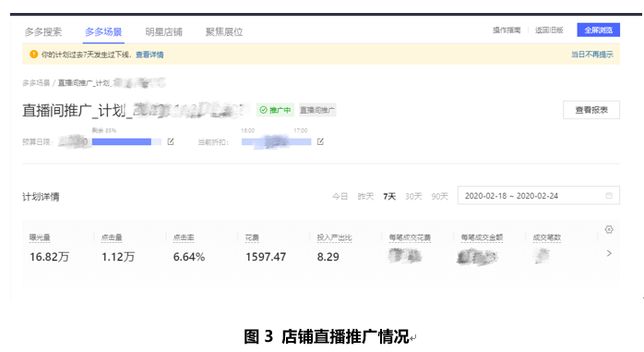Click the 当前折扣 time-slot bar

tap(277, 142)
